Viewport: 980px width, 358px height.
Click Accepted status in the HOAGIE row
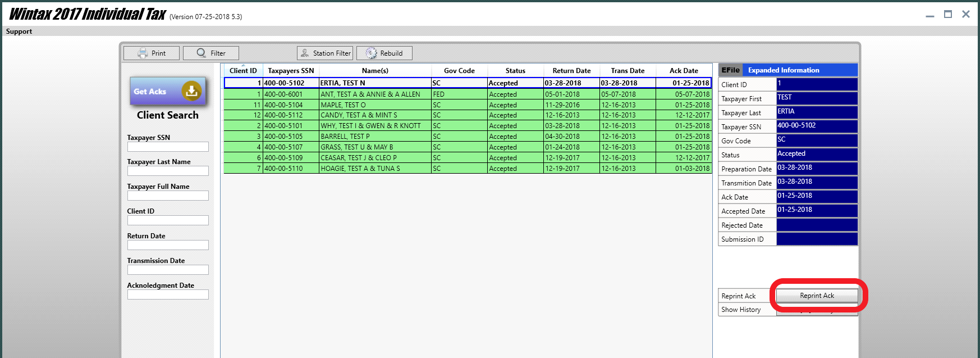tap(515, 169)
